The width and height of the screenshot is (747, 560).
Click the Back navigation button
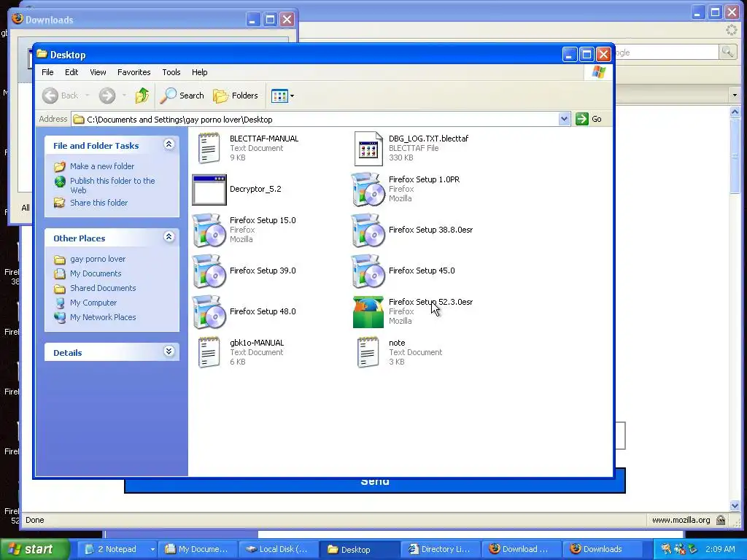[60, 96]
